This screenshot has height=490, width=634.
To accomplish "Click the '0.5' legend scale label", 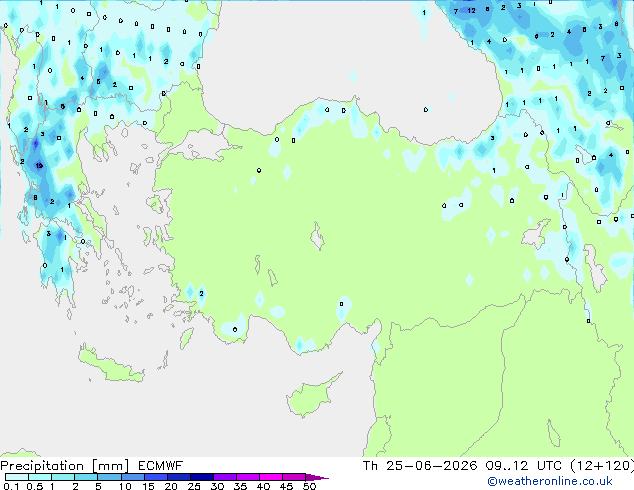I will coord(35,486).
